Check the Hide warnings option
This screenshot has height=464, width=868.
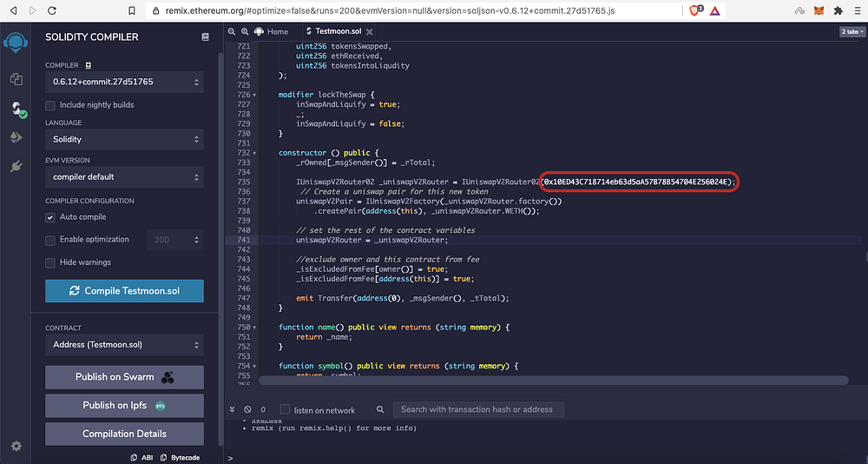click(50, 262)
